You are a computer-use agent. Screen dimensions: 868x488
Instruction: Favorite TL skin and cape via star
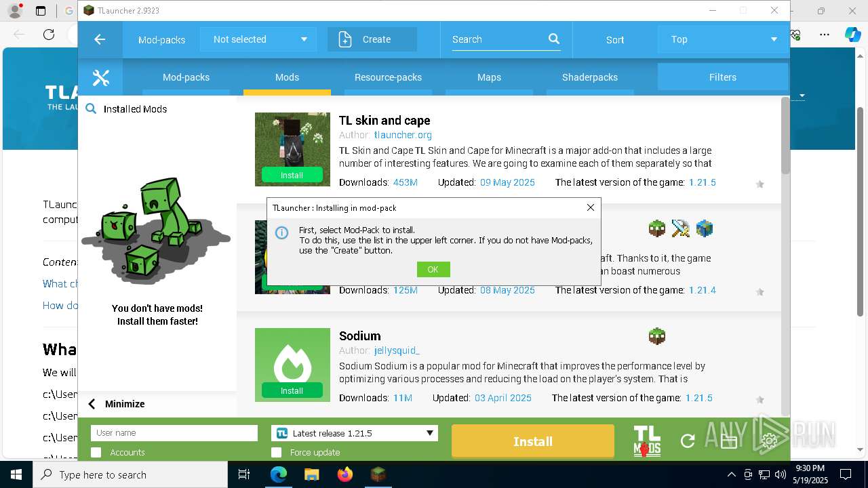(x=759, y=184)
